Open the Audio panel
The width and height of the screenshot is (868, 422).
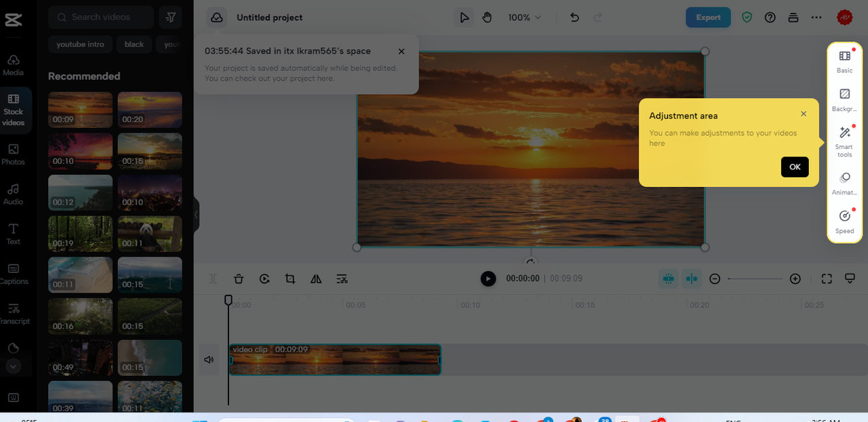point(13,194)
